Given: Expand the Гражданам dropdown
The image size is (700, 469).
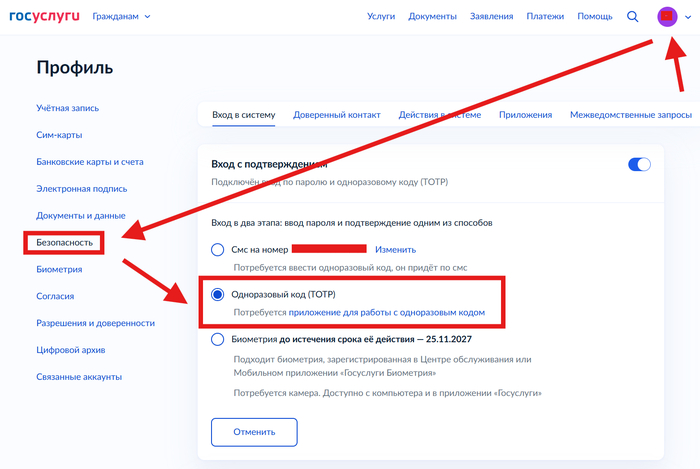Looking at the screenshot, I should point(121,16).
